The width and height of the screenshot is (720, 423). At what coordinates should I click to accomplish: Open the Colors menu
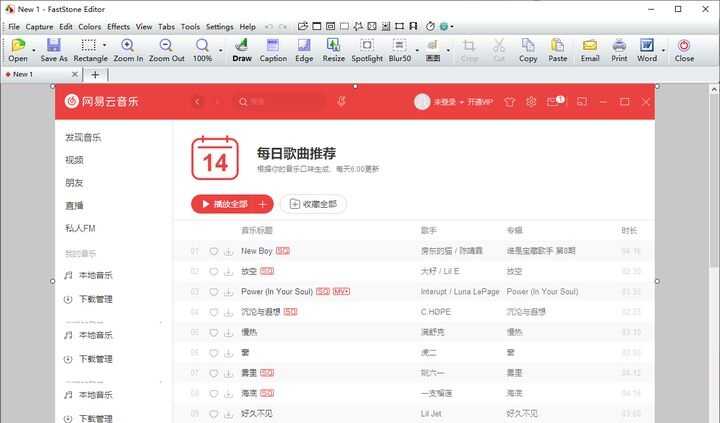(x=90, y=27)
